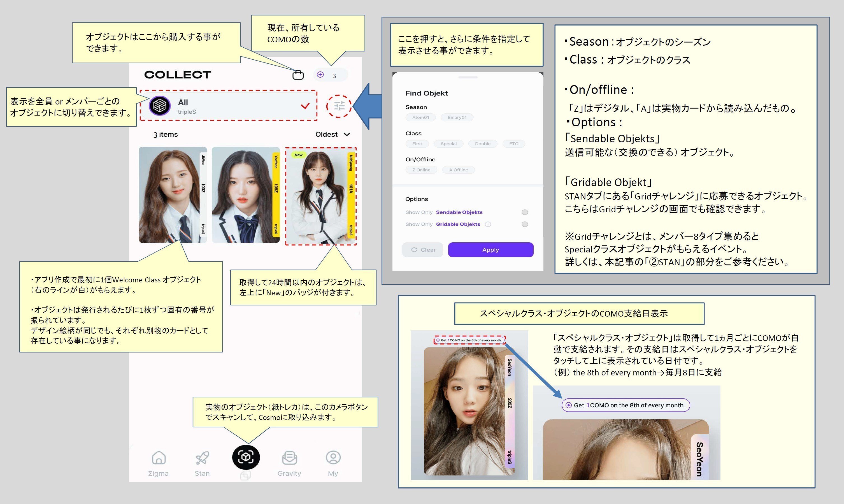Tap the tripleS logo in member selector
The height and width of the screenshot is (504, 844).
pyautogui.click(x=160, y=106)
